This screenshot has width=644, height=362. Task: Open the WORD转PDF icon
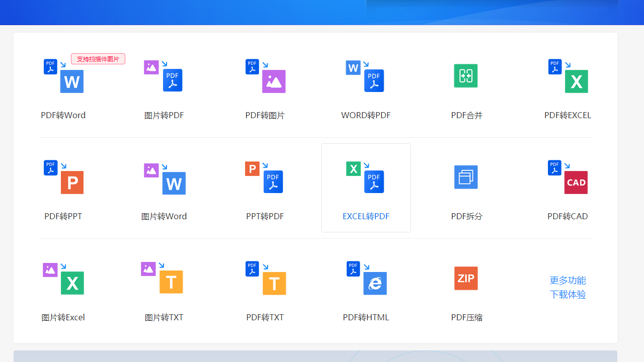pyautogui.click(x=365, y=76)
